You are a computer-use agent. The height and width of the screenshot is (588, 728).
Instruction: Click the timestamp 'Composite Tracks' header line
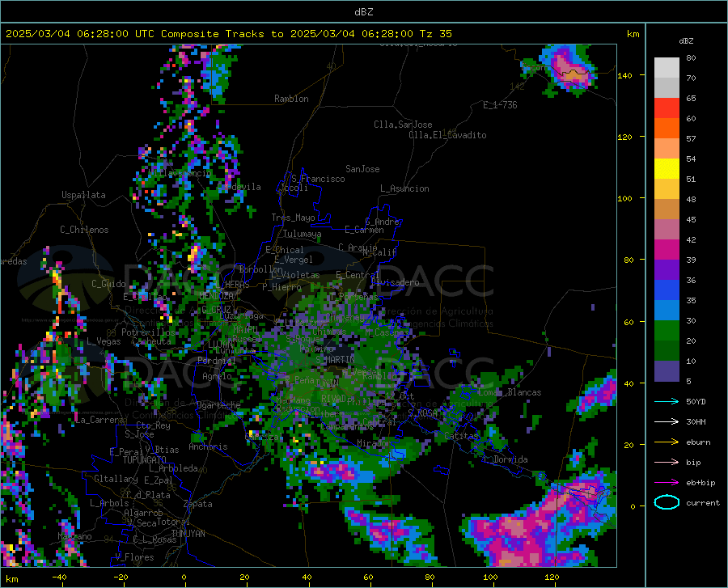229,34
